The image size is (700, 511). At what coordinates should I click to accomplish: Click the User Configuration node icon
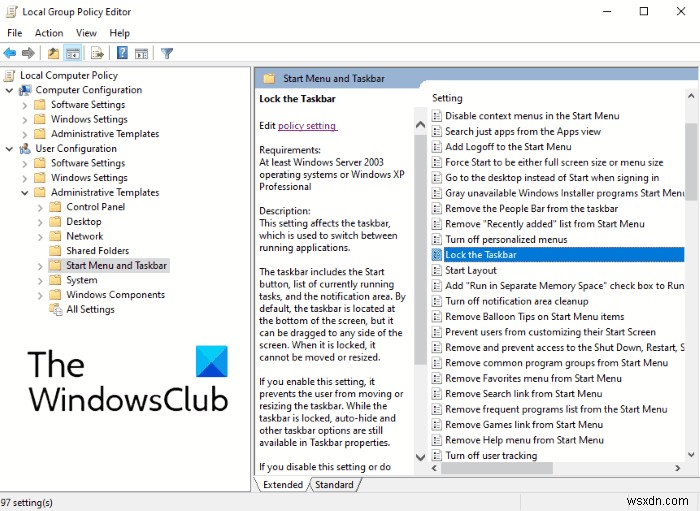[x=25, y=149]
